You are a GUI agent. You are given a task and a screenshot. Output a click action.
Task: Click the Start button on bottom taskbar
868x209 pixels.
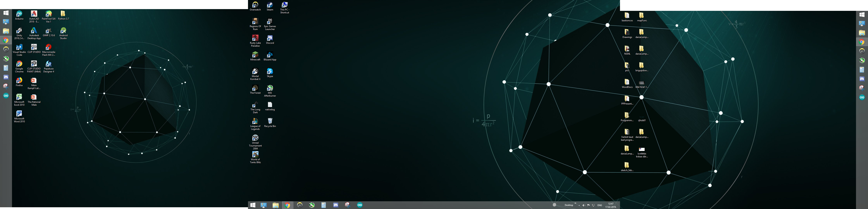pyautogui.click(x=253, y=205)
